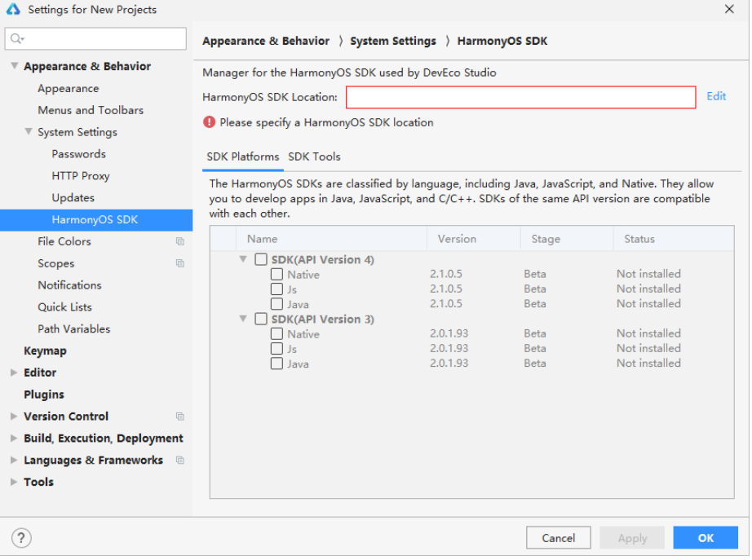
Task: Select HTTP Proxy in the settings tree
Action: click(80, 176)
